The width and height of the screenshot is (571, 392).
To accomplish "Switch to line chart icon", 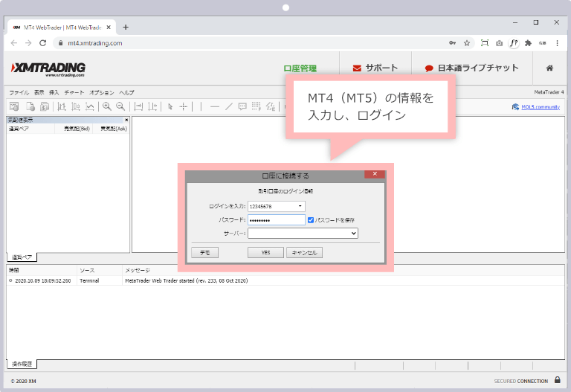I will click(90, 106).
